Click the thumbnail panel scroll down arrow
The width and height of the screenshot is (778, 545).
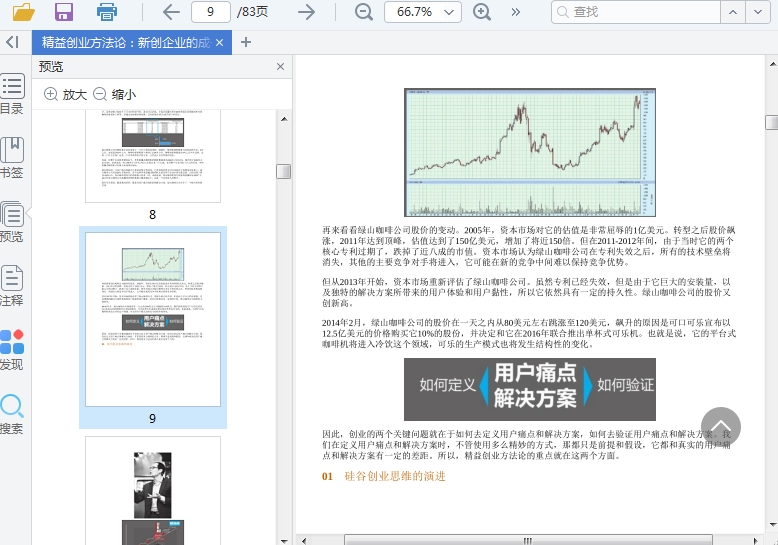[x=284, y=541]
